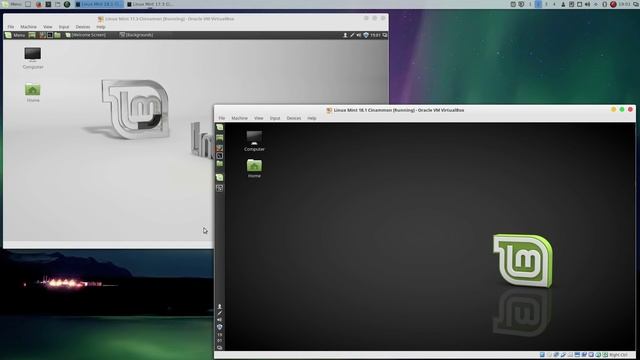Image resolution: width=640 pixels, height=360 pixels.
Task: Launch terminal from Mint 18.1 vertical panel
Action: click(x=220, y=156)
